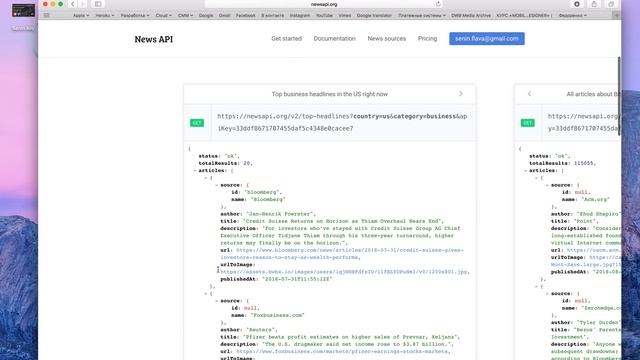The image size is (640, 360).
Task: Click the publishedAt value 2018-07-31T11:55:12Z
Action: (297, 279)
